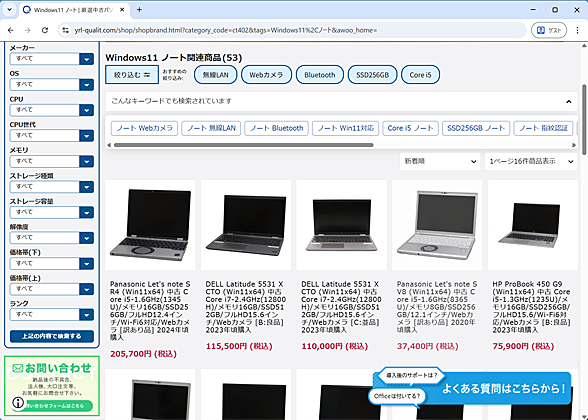
Task: Open the ゲスト profile button
Action: (549, 30)
